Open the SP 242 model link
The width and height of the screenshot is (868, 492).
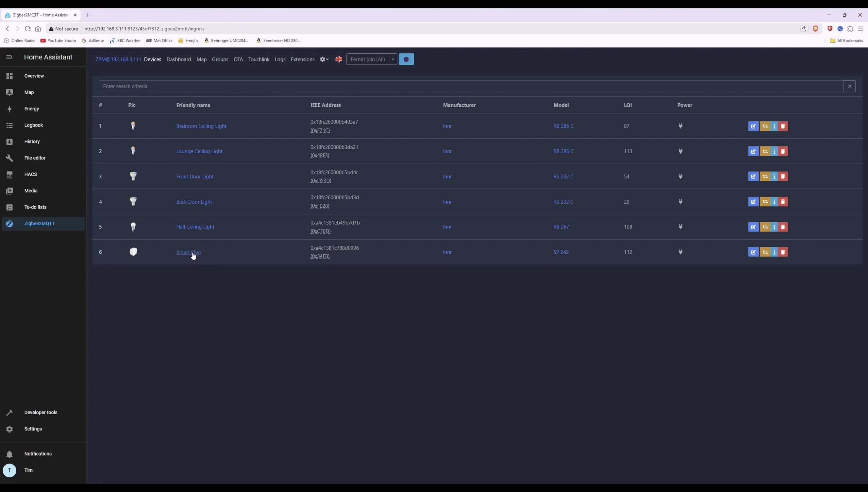(x=561, y=252)
